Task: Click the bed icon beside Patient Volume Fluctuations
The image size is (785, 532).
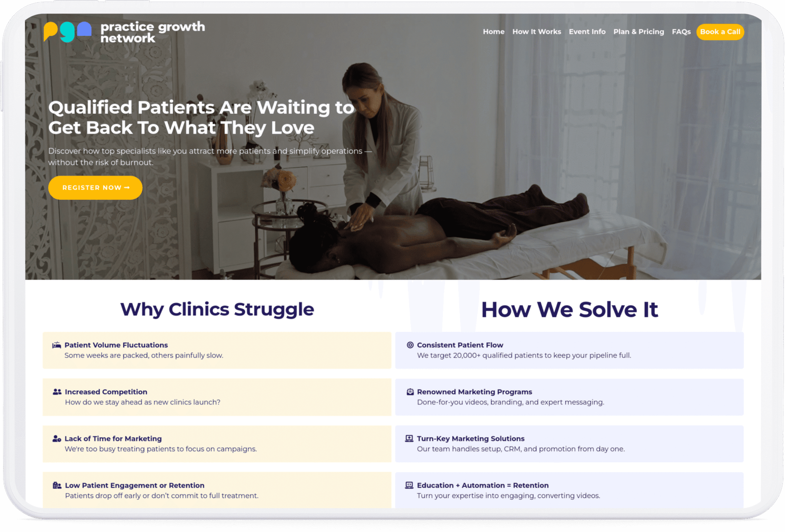Action: tap(57, 345)
